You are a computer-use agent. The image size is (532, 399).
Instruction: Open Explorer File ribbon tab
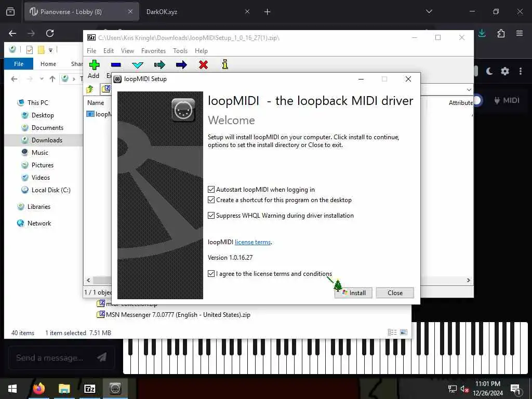pos(19,64)
